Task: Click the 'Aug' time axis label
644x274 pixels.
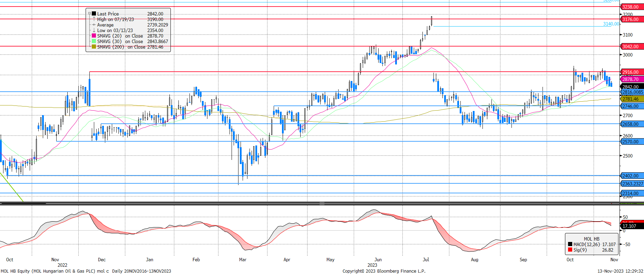Action: coord(475,260)
